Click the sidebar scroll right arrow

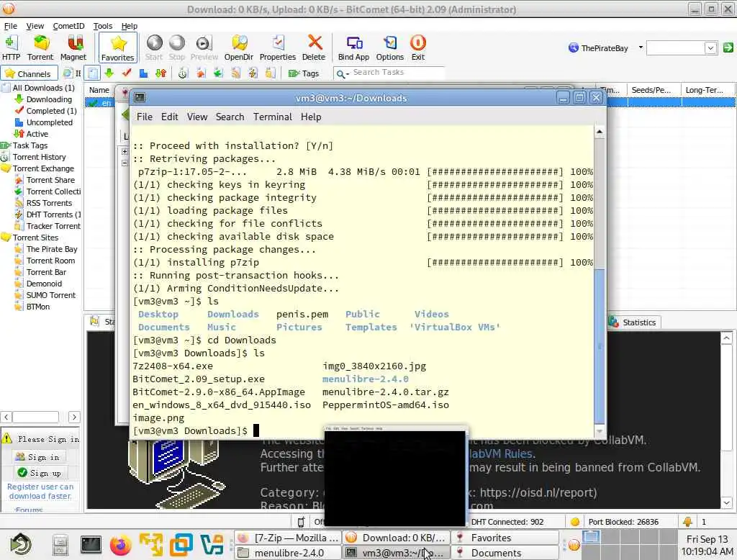[74, 417]
